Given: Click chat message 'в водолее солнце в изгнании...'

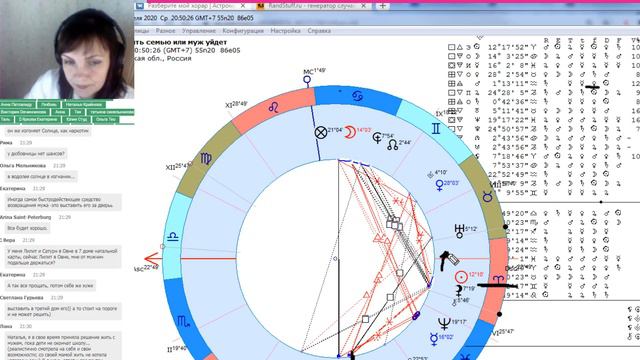Looking at the screenshot, I should click(41, 177).
